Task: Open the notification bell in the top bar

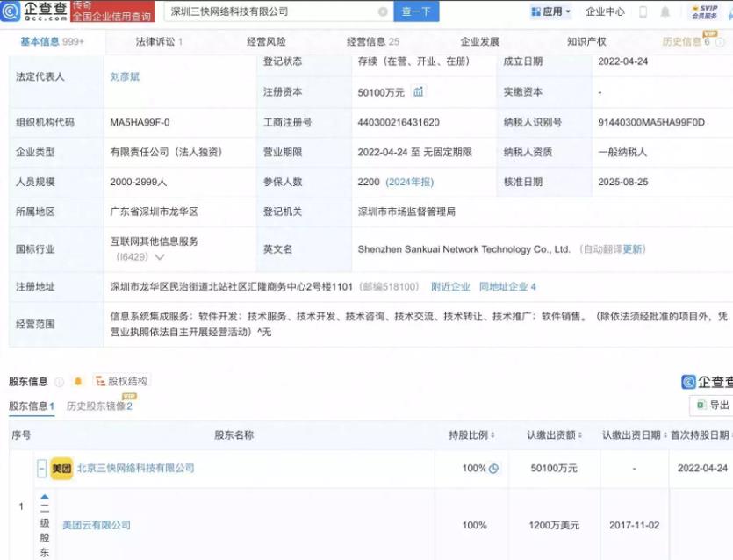Action: pos(666,11)
